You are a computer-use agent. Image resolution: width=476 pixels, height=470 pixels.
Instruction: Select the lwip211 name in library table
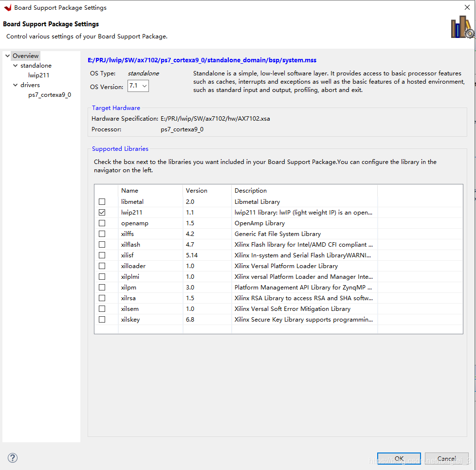(x=131, y=213)
